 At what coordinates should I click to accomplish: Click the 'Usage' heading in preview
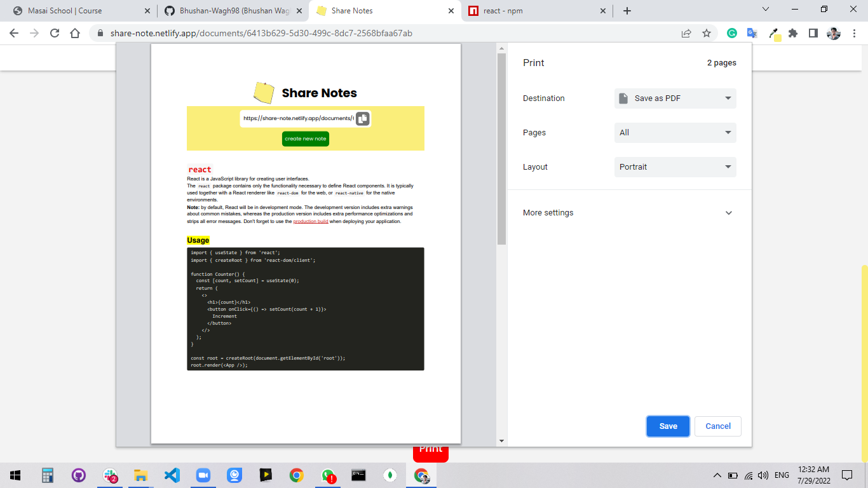pyautogui.click(x=198, y=240)
